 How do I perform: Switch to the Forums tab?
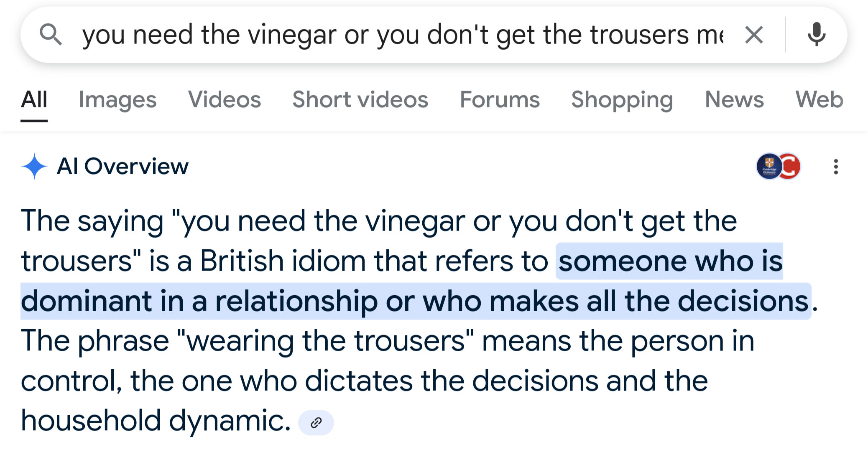[x=500, y=100]
